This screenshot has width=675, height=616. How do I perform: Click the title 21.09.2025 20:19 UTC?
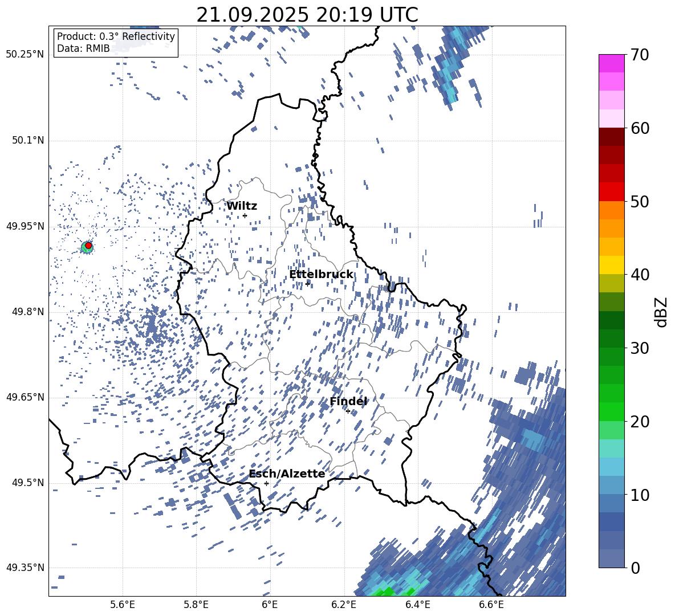click(x=307, y=15)
